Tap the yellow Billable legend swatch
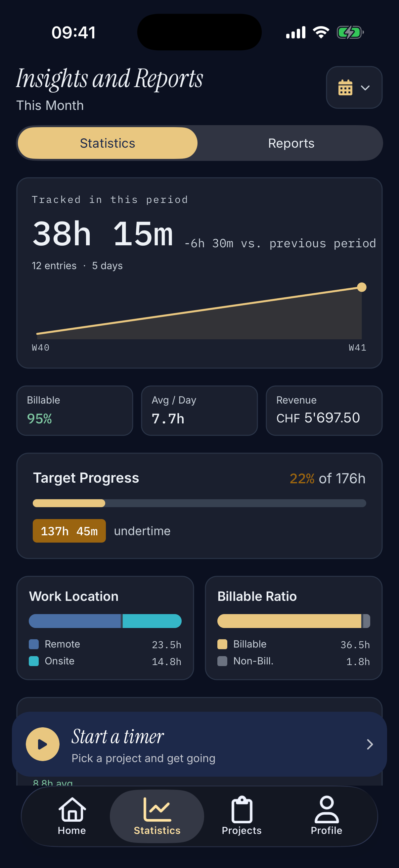The height and width of the screenshot is (868, 399). pos(222,644)
